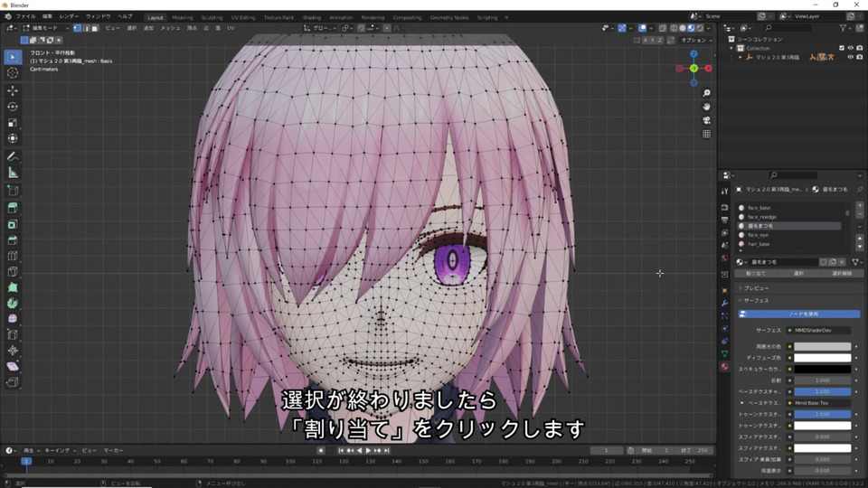Switch to the Shading workspace tab
868x488 pixels.
coord(311,18)
